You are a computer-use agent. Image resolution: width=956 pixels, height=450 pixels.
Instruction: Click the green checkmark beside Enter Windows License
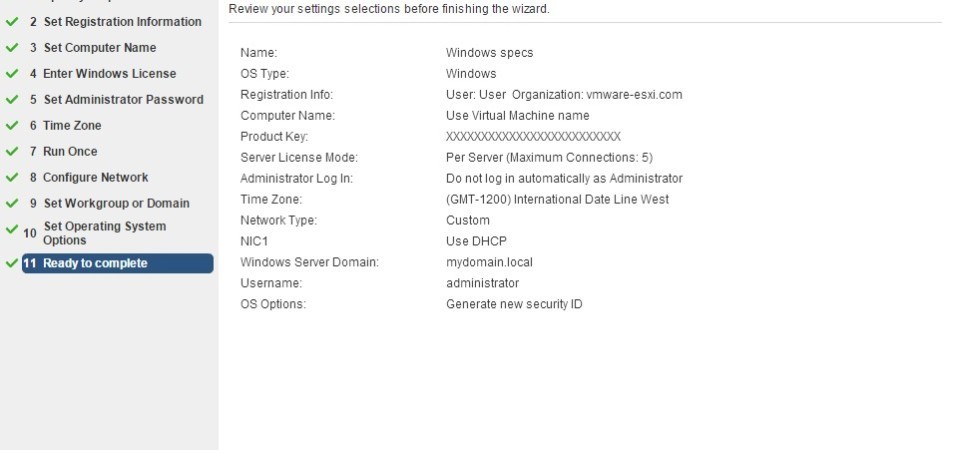[12, 73]
